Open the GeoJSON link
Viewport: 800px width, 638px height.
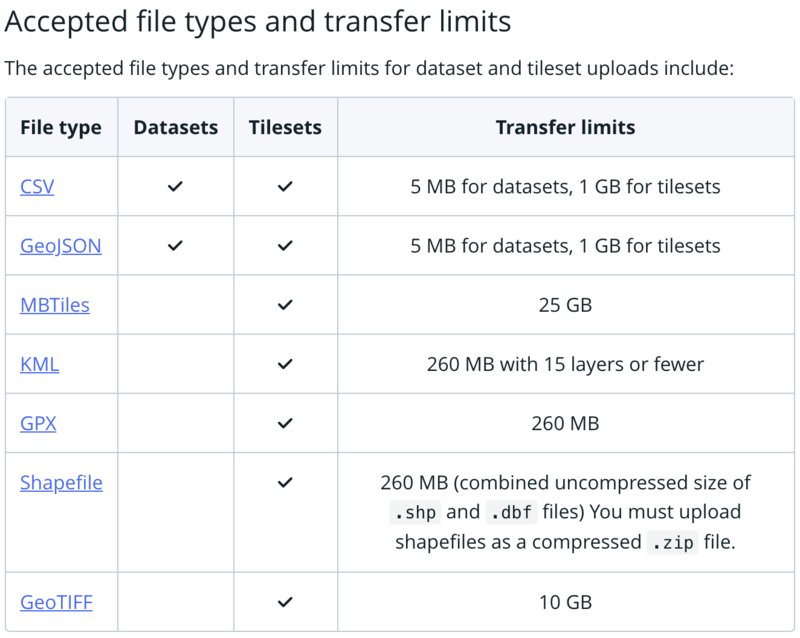coord(61,246)
